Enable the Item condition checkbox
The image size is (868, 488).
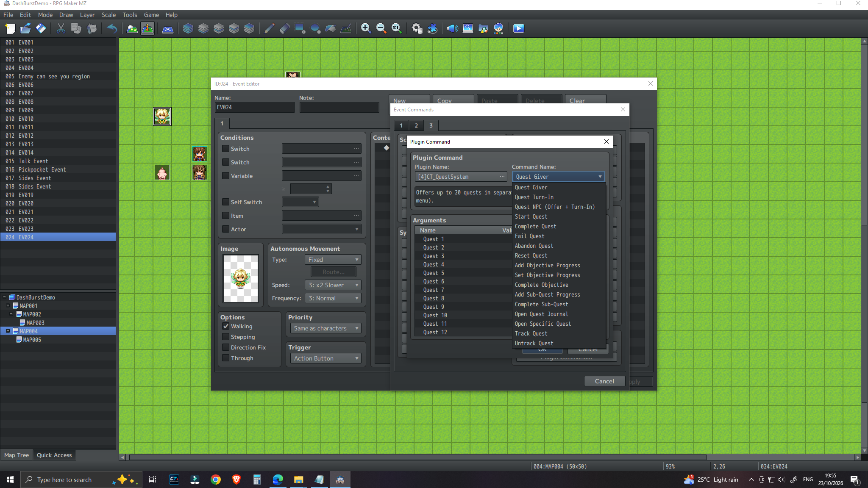point(225,216)
